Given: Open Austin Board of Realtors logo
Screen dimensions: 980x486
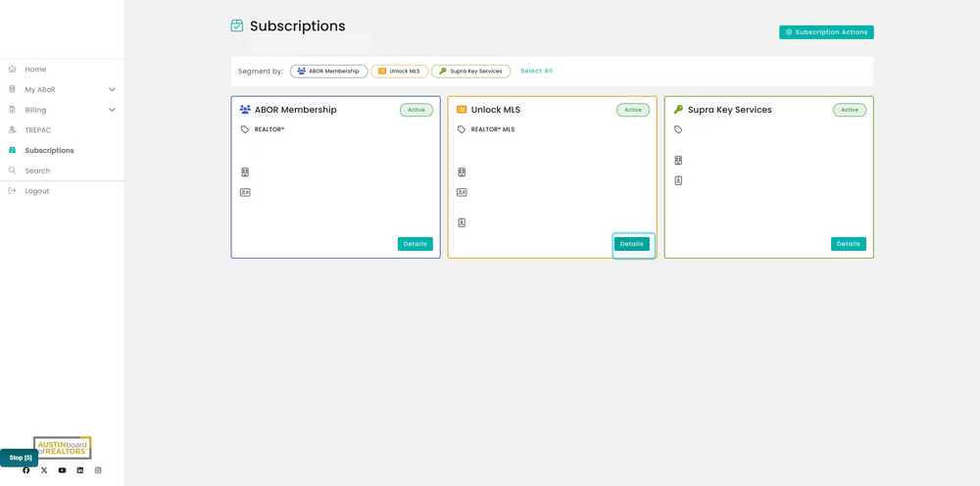Looking at the screenshot, I should click(x=63, y=448).
